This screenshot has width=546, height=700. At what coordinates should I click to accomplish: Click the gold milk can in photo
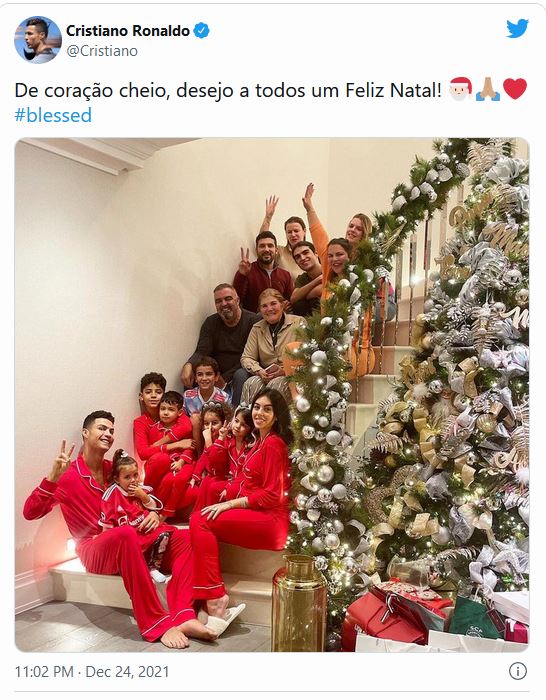[299, 603]
